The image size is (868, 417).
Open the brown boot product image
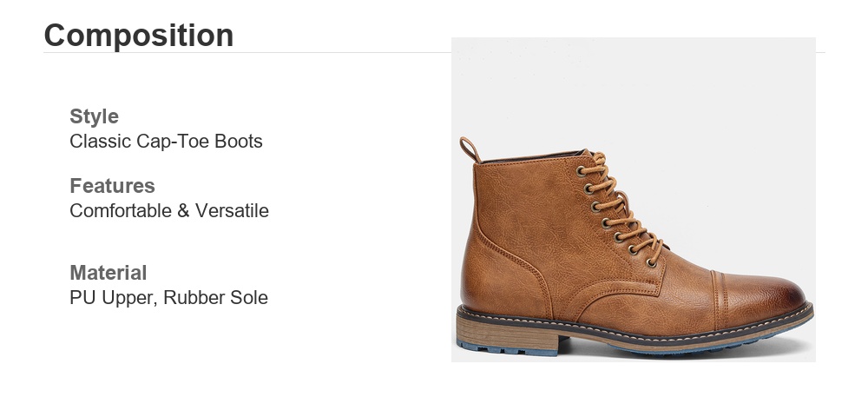[x=634, y=200]
